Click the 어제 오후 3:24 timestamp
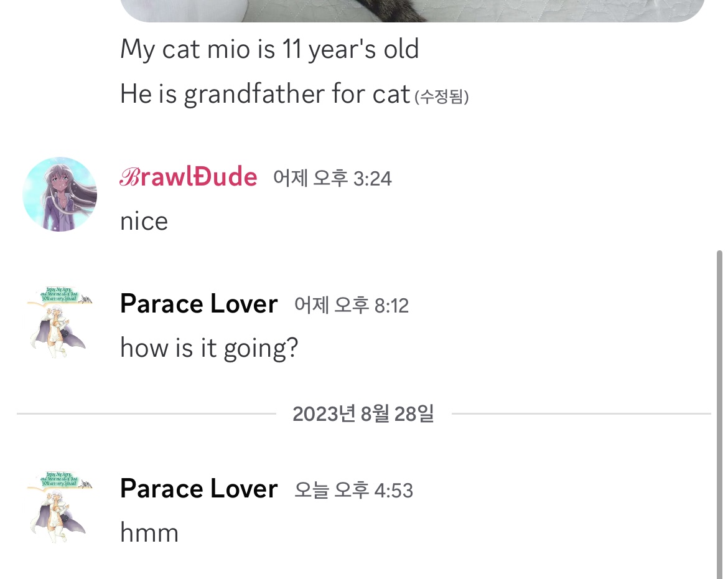The width and height of the screenshot is (728, 579). pyautogui.click(x=332, y=179)
